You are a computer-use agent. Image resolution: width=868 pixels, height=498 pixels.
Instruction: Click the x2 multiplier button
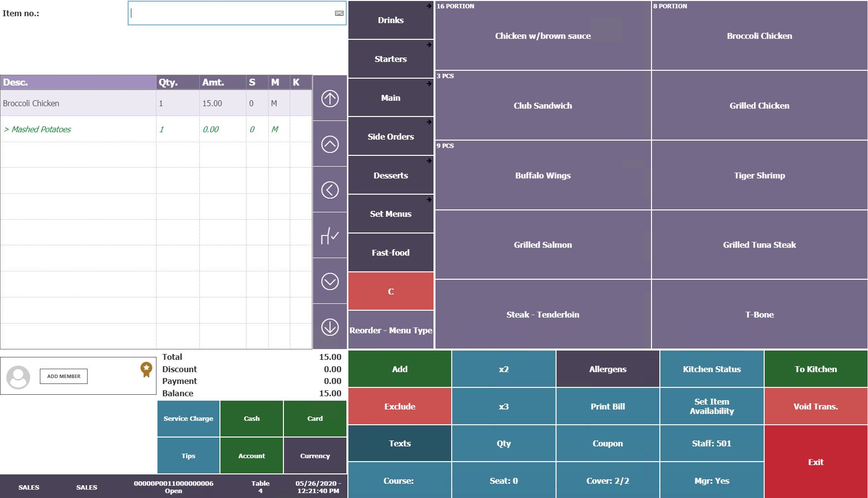click(504, 369)
